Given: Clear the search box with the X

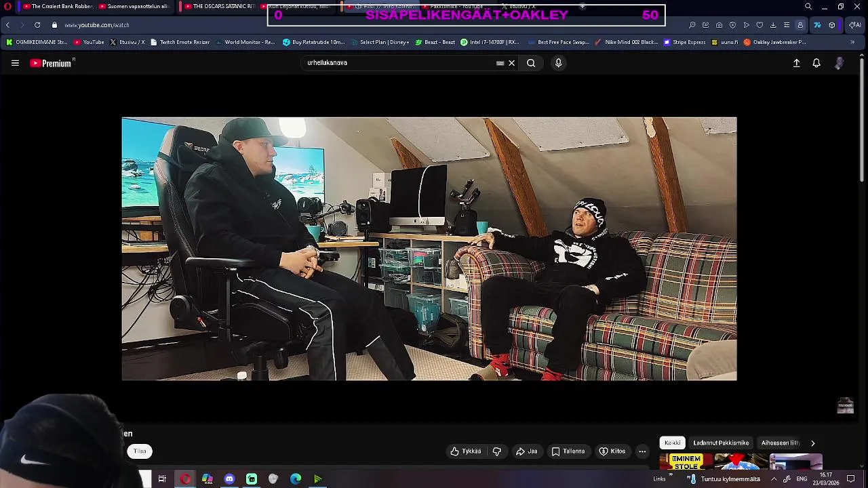Looking at the screenshot, I should [x=512, y=63].
